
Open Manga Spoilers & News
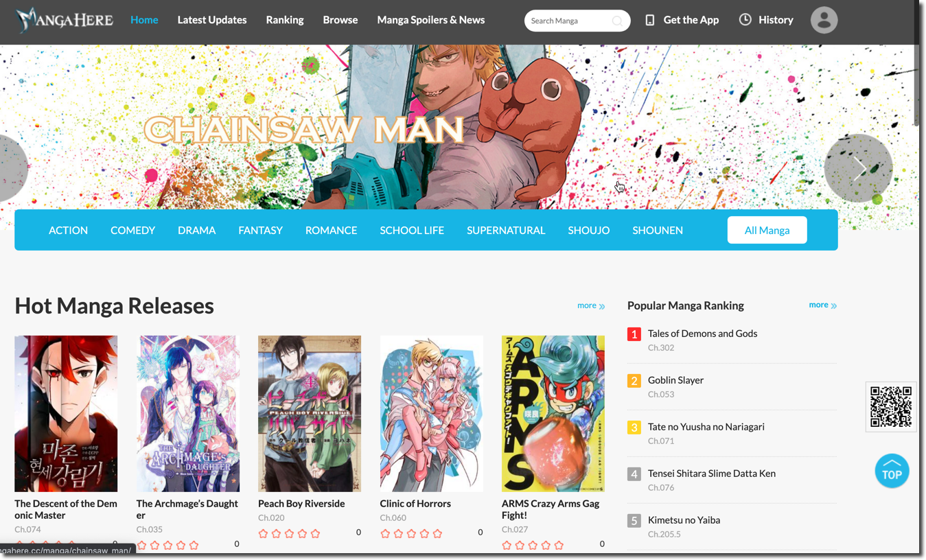coord(431,20)
